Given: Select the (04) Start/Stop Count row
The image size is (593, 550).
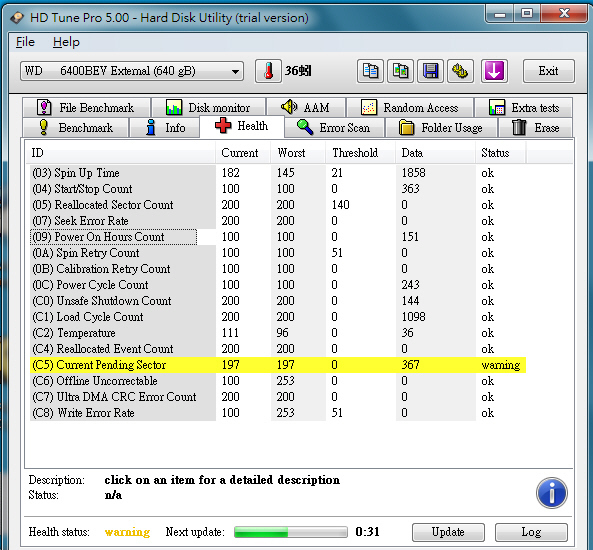Looking at the screenshot, I should click(x=278, y=189).
